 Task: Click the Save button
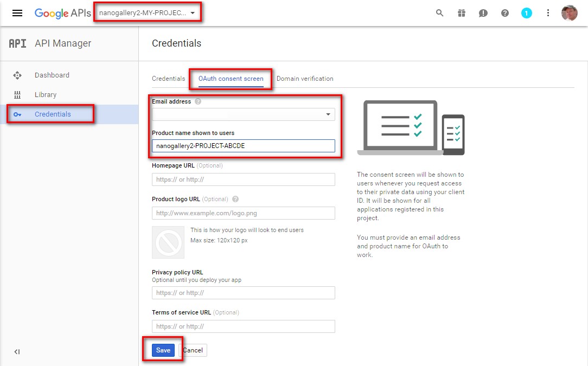(163, 350)
